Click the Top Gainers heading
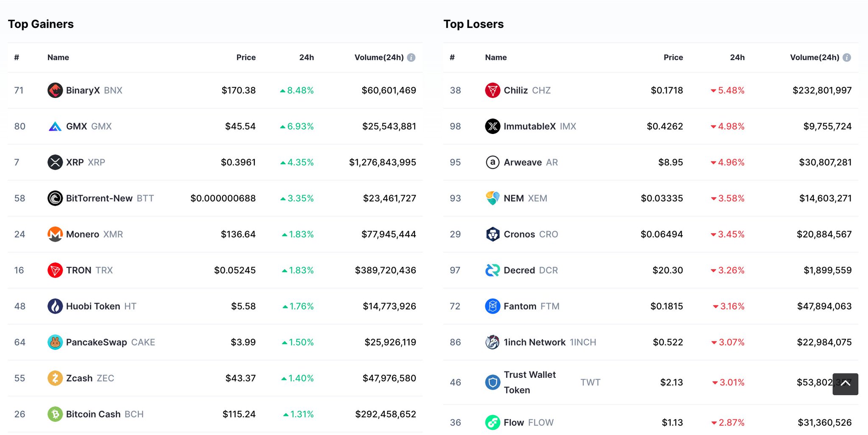The height and width of the screenshot is (435, 868). point(41,24)
